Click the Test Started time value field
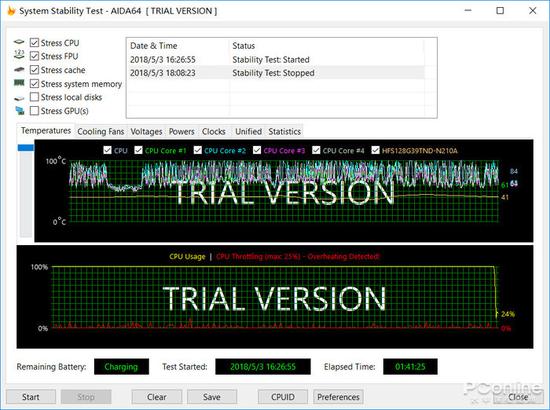 tap(263, 367)
